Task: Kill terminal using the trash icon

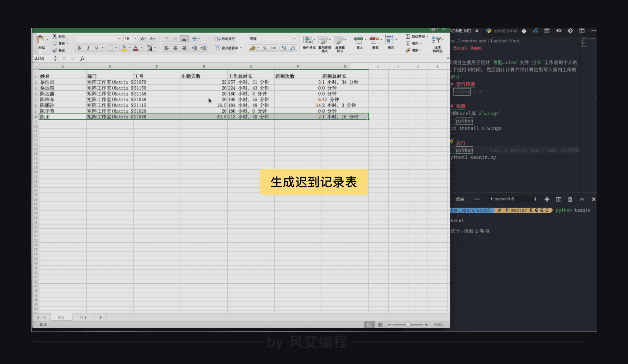Action: (x=570, y=199)
